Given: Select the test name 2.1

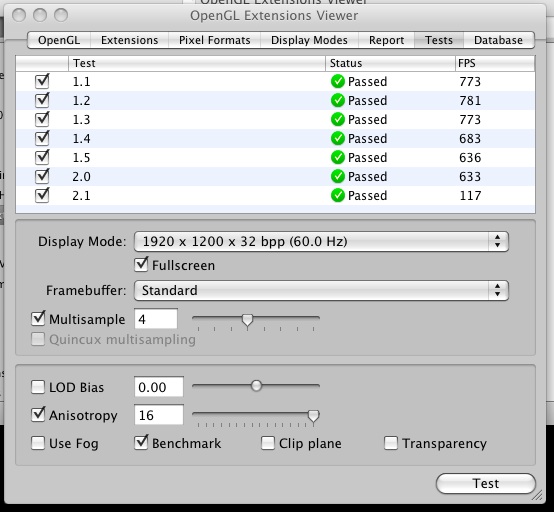Looking at the screenshot, I should click(81, 196).
